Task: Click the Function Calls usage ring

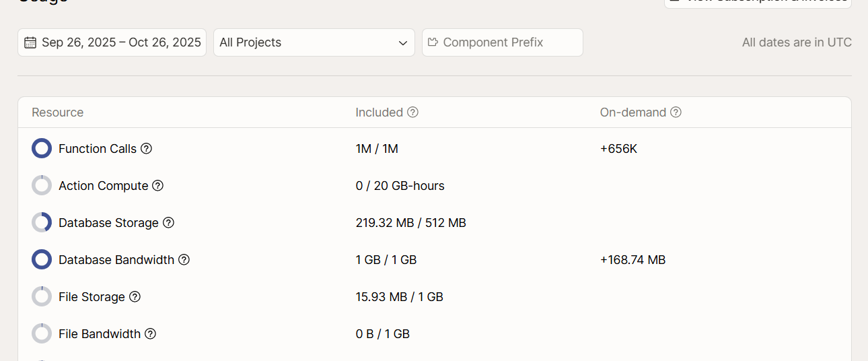Action: click(42, 149)
